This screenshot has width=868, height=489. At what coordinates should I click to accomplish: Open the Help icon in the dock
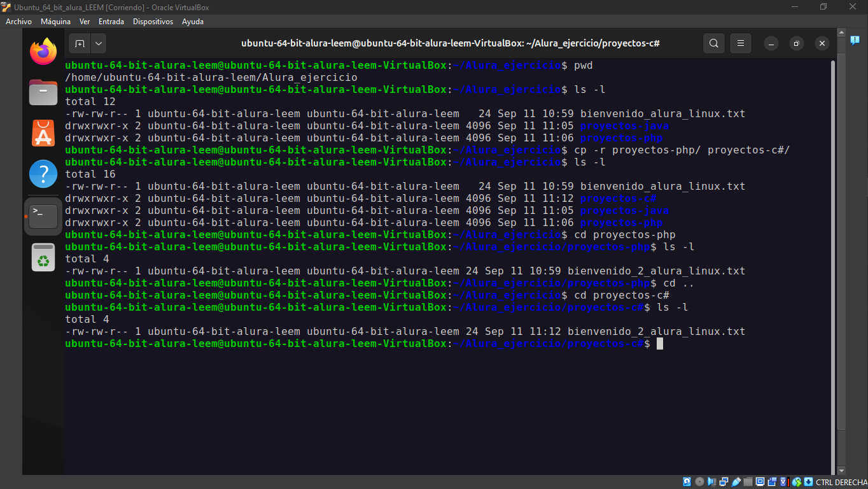click(x=43, y=174)
